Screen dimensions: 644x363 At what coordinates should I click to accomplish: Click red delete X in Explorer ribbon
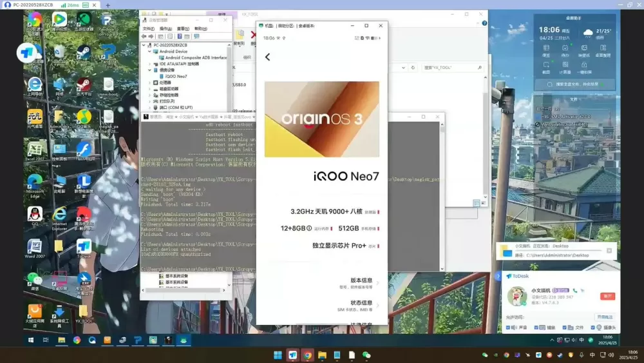[253, 35]
